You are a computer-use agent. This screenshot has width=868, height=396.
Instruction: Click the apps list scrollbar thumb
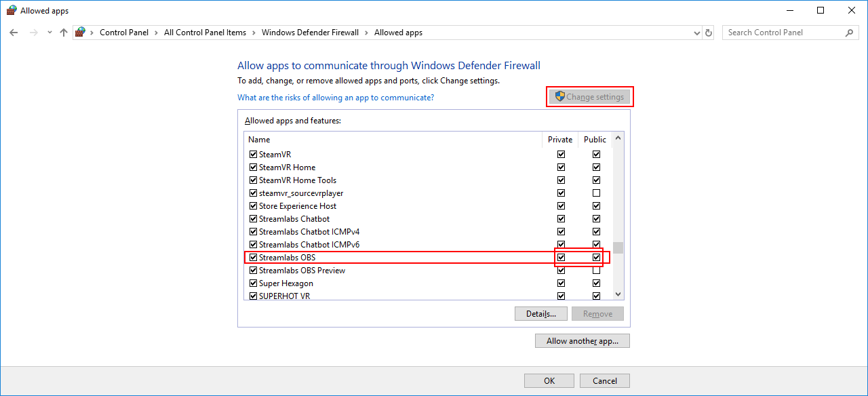coord(618,248)
